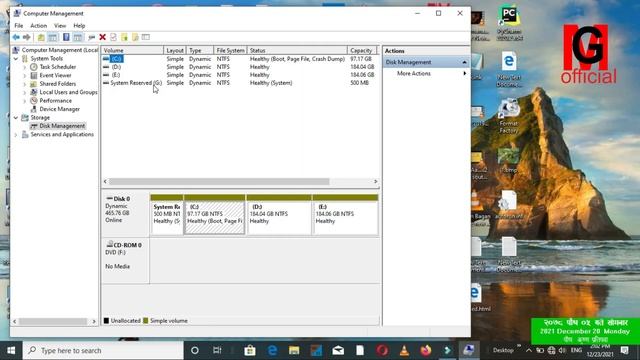Image resolution: width=640 pixels, height=360 pixels.
Task: Sort by the File System column header
Action: (x=230, y=50)
